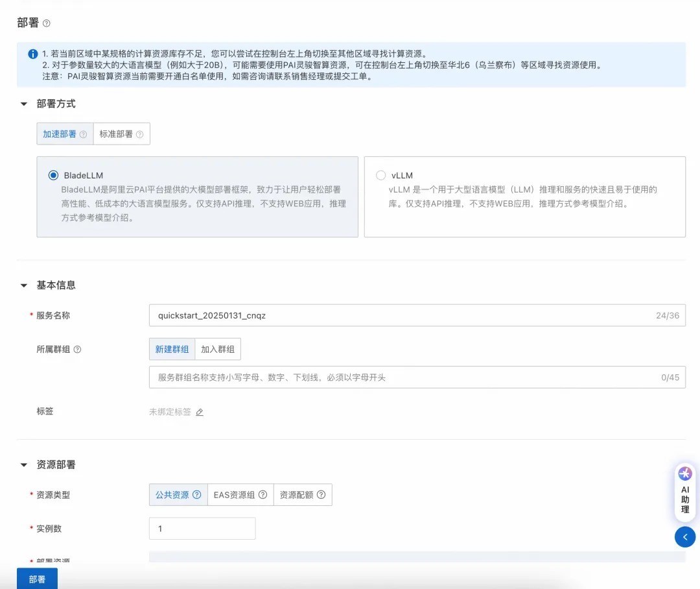Select the 新建群组 option
700x589 pixels.
(172, 349)
